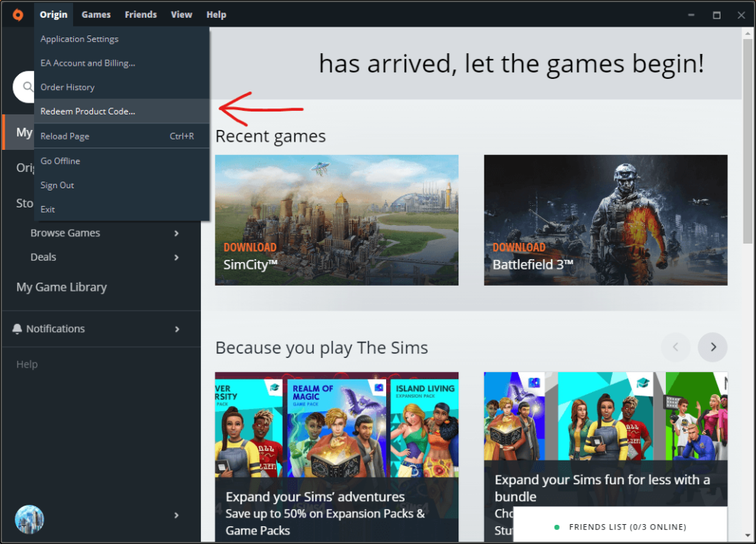The image size is (756, 544).
Task: Open Order History
Action: (x=122, y=87)
